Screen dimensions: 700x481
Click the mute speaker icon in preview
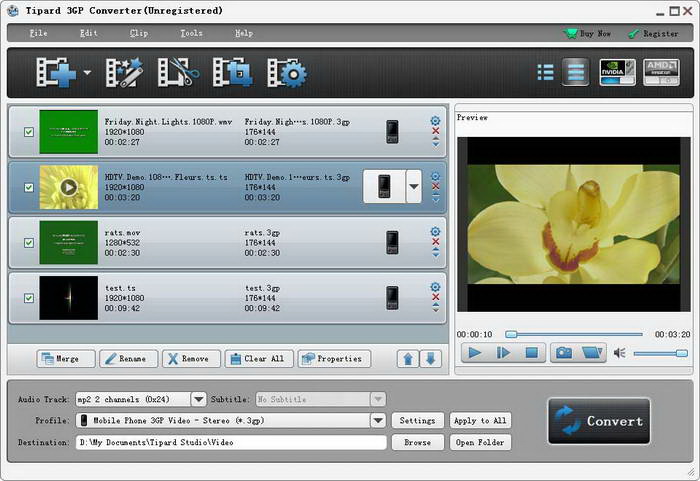[x=619, y=353]
